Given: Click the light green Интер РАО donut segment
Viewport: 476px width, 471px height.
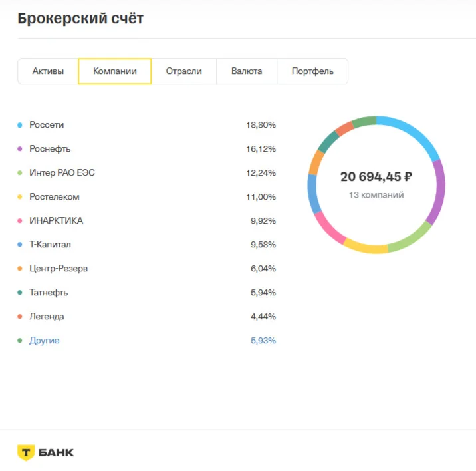Looking at the screenshot, I should (x=411, y=239).
